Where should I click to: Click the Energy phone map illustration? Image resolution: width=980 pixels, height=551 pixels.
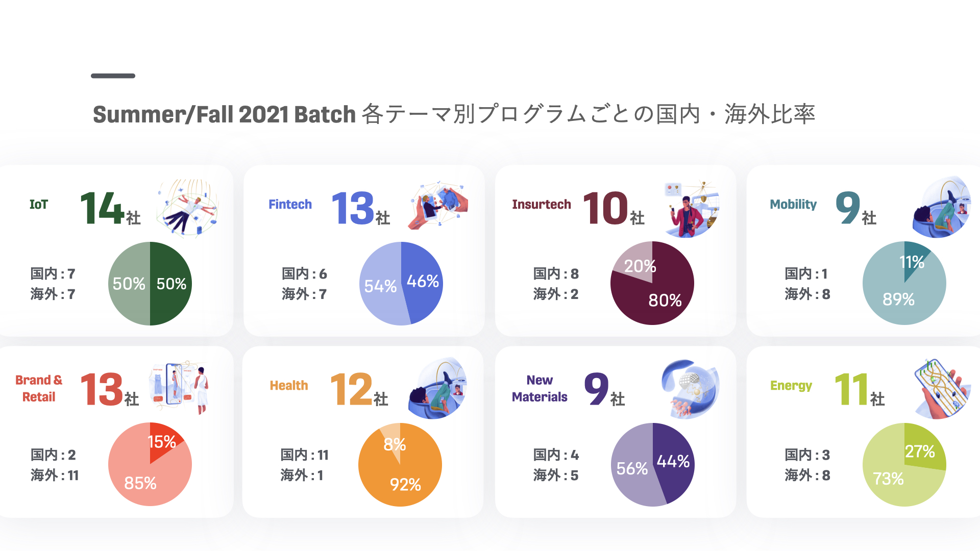pos(942,388)
